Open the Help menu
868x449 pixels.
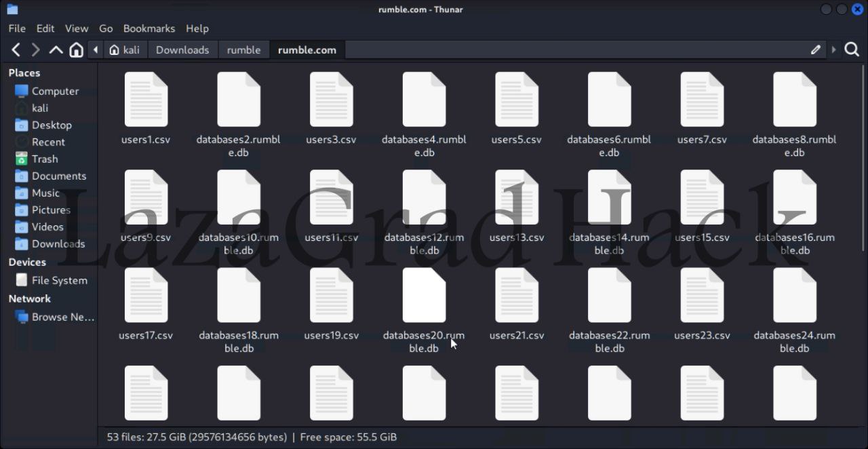click(x=197, y=28)
